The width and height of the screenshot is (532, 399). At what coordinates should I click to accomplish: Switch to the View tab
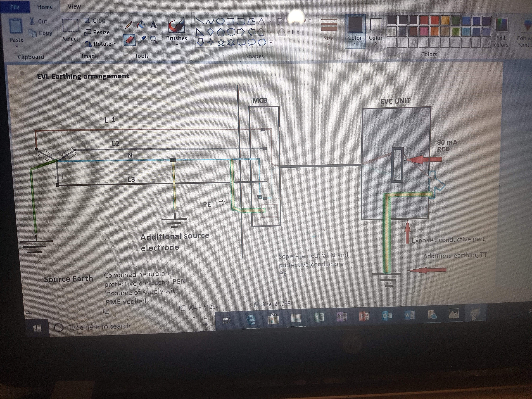74,7
